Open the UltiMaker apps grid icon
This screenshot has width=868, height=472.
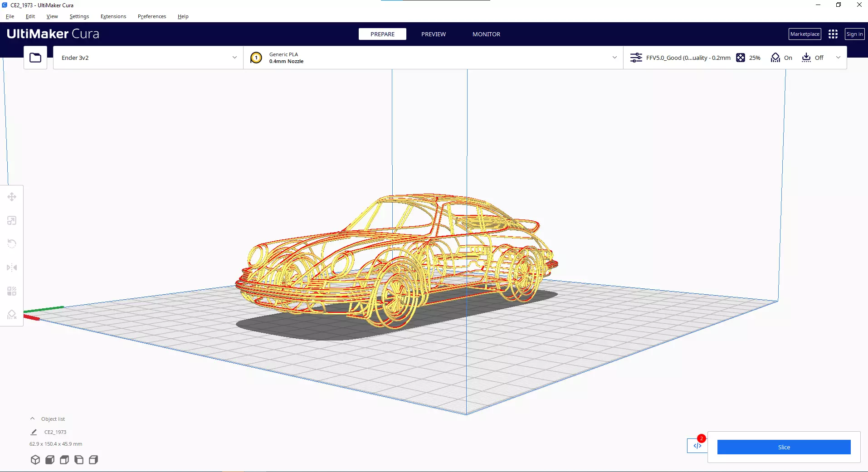[833, 34]
